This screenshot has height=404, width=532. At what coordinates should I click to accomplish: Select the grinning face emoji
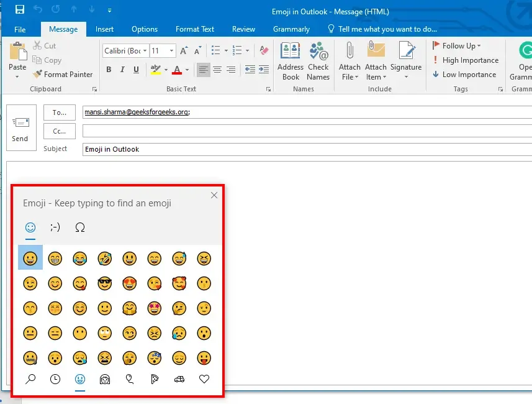coord(30,258)
